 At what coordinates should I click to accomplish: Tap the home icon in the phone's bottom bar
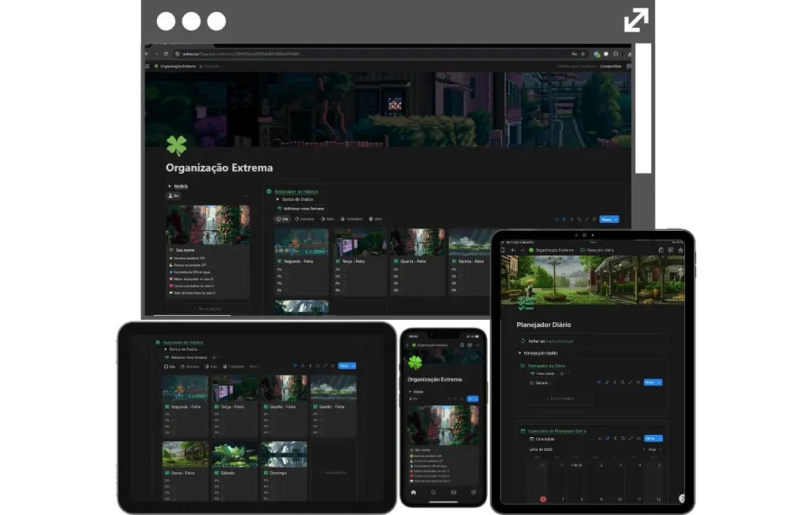(x=413, y=492)
